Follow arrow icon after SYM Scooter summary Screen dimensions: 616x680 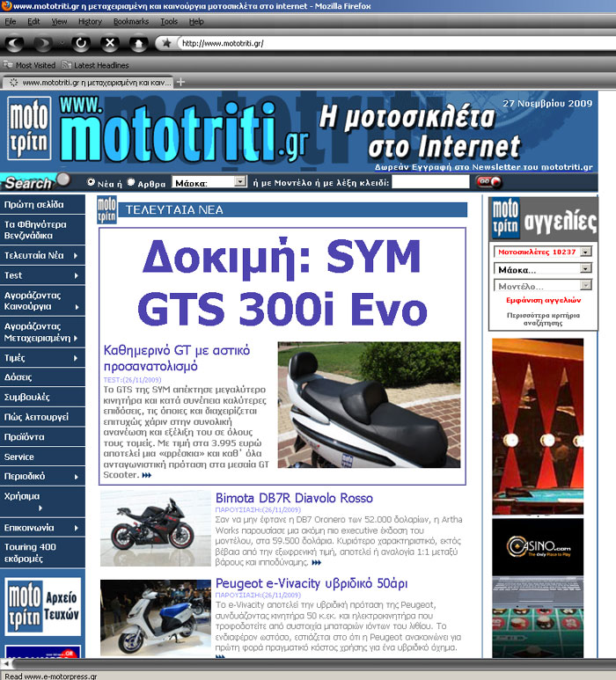(147, 475)
